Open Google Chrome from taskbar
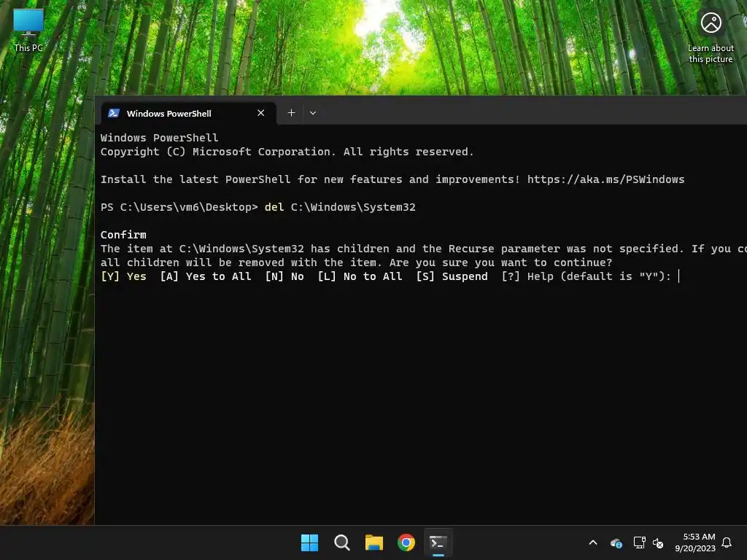 (x=406, y=542)
